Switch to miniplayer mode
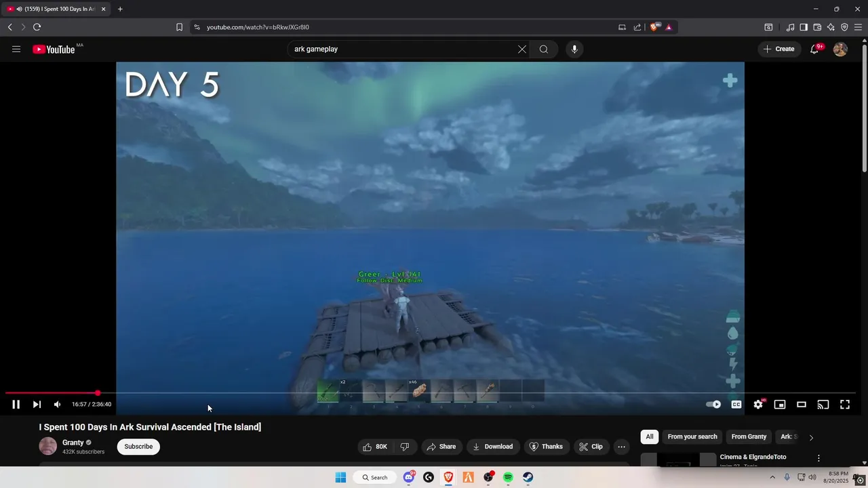This screenshot has width=868, height=488. point(780,405)
